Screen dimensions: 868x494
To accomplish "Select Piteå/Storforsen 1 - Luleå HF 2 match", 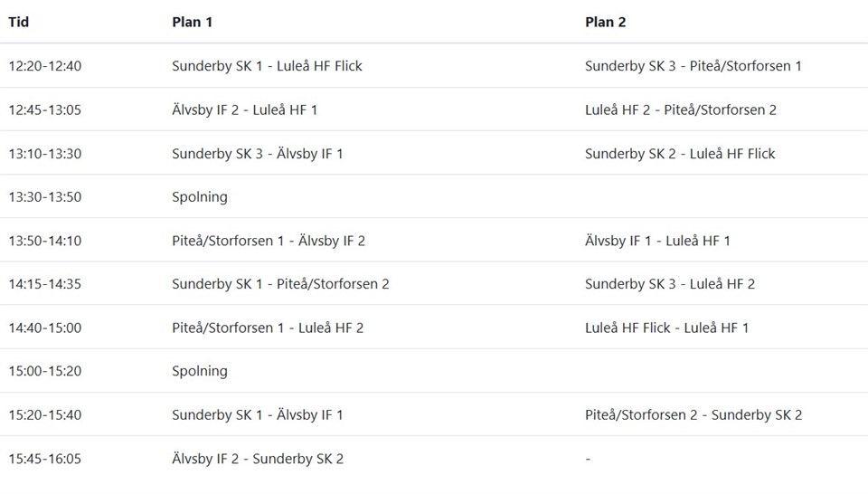I will [268, 328].
